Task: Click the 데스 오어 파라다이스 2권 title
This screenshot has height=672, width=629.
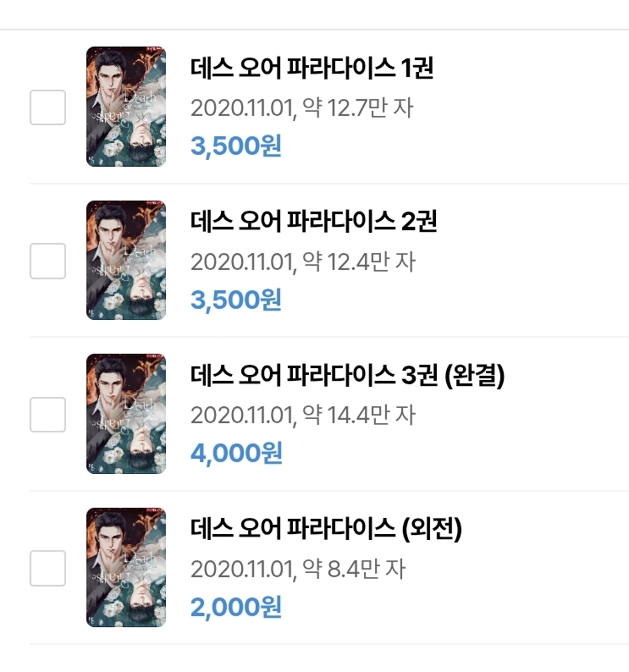Action: click(x=313, y=222)
